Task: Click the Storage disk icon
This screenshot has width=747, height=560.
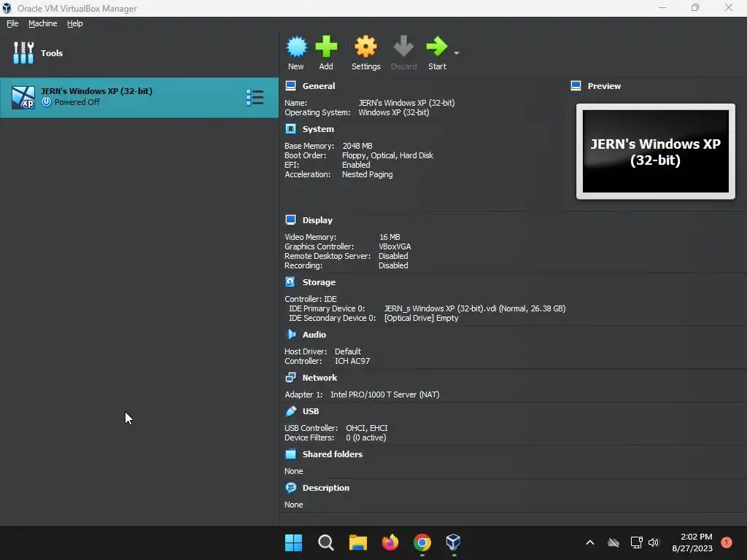Action: click(x=290, y=281)
